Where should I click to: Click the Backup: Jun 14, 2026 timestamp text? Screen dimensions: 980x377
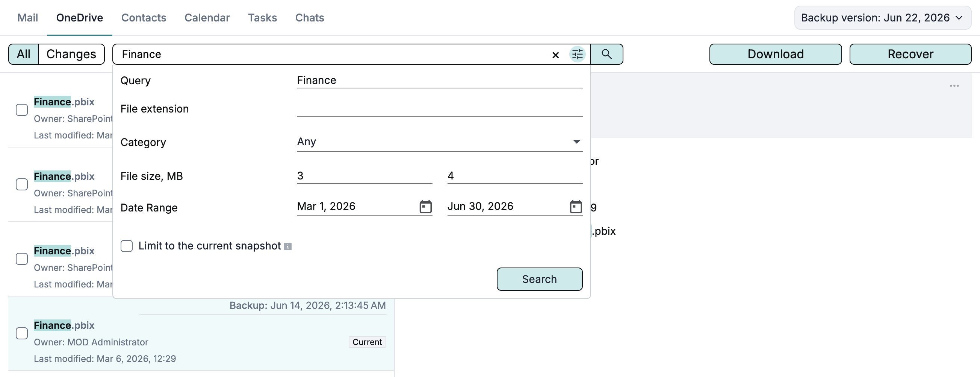(x=307, y=306)
